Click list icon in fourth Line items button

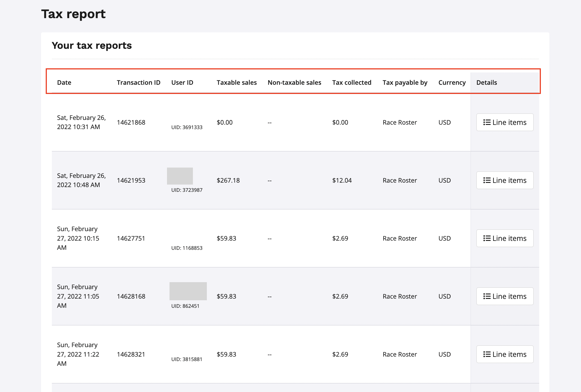click(x=487, y=296)
